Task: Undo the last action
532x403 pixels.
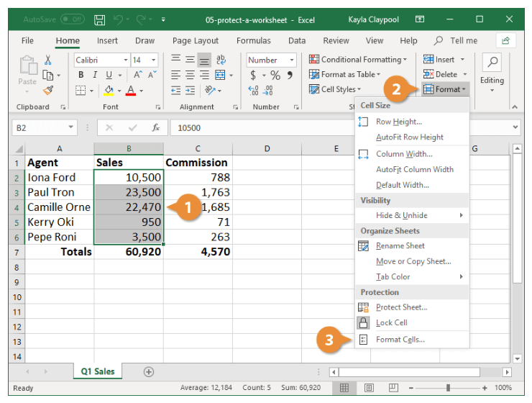Action: pos(118,19)
